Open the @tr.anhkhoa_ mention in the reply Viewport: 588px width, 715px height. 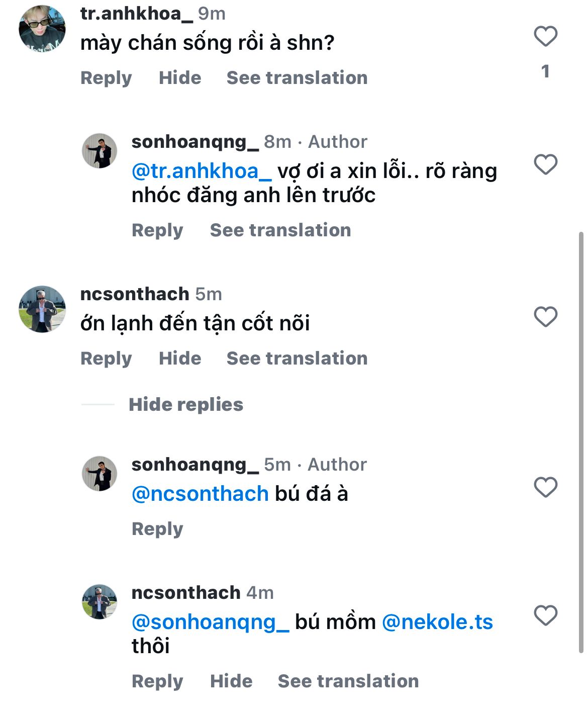(201, 171)
